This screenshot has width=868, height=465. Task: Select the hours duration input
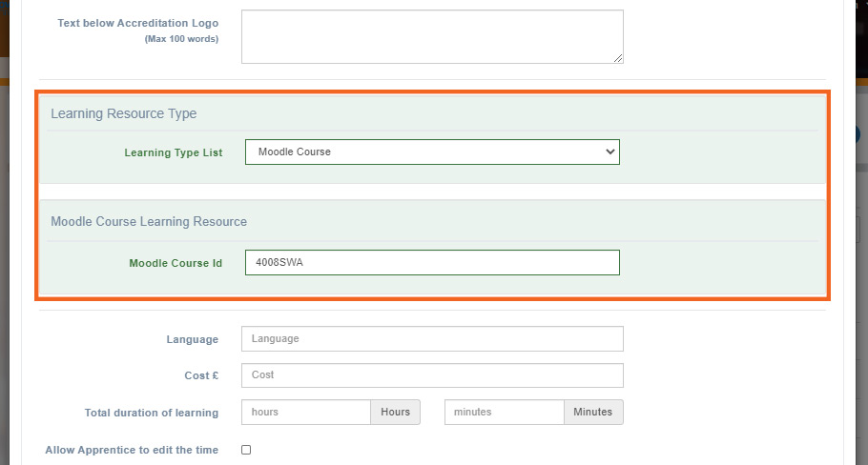pyautogui.click(x=305, y=412)
